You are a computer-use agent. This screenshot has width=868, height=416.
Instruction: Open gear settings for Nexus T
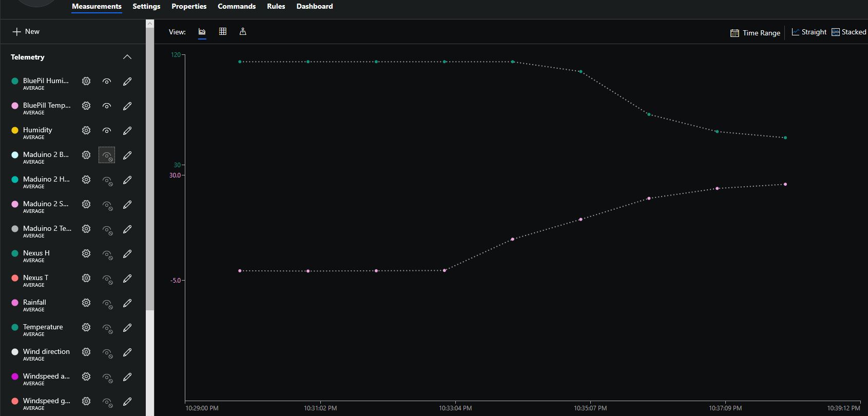click(86, 278)
